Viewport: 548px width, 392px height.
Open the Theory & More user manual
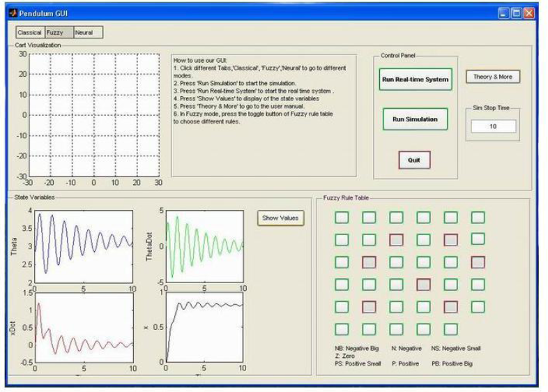click(492, 77)
